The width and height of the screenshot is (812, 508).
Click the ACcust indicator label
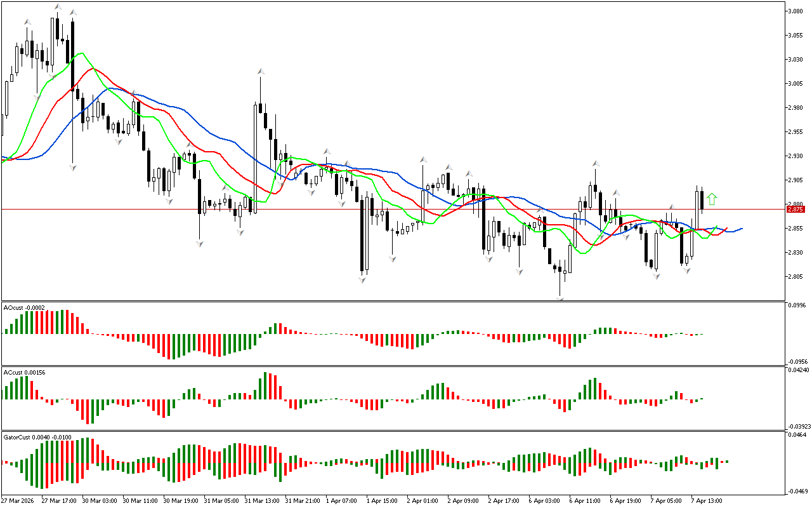[23, 372]
